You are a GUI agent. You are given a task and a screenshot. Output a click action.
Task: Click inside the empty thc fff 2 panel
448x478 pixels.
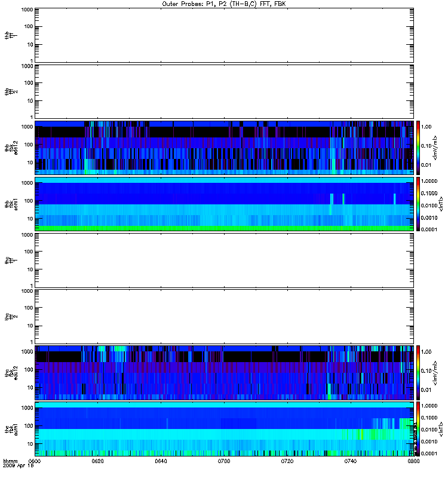224,317
